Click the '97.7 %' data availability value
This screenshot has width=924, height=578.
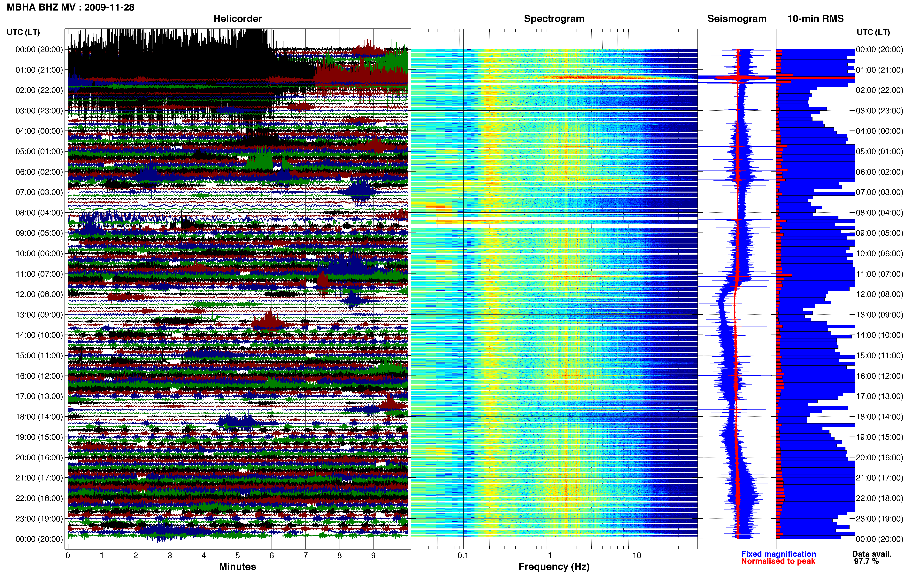tap(867, 561)
